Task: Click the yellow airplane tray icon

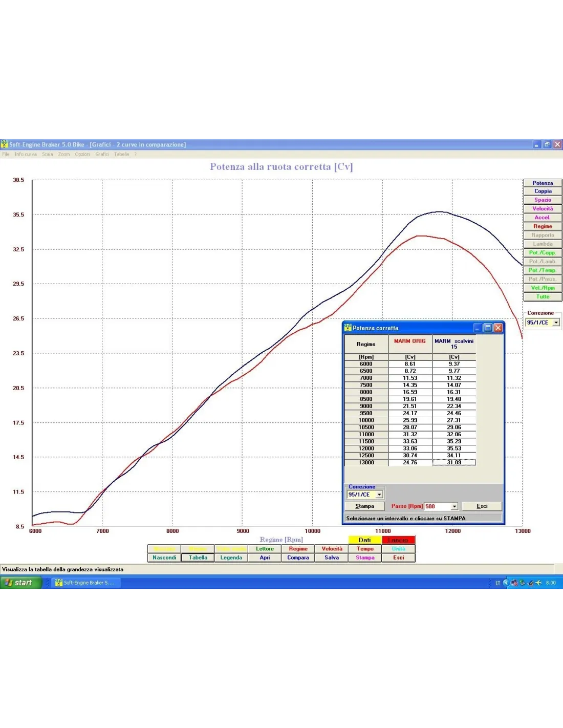Action: [x=538, y=583]
